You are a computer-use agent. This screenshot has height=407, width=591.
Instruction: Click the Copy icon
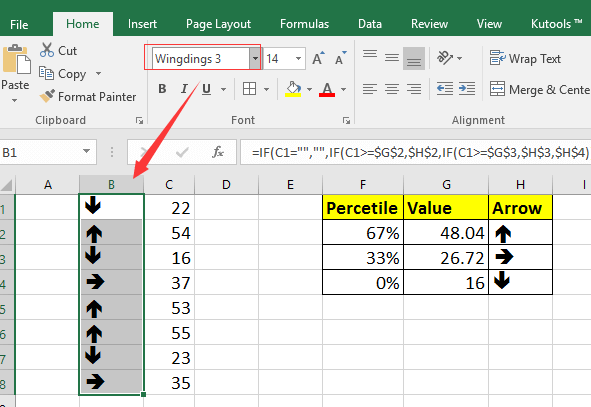coord(46,73)
